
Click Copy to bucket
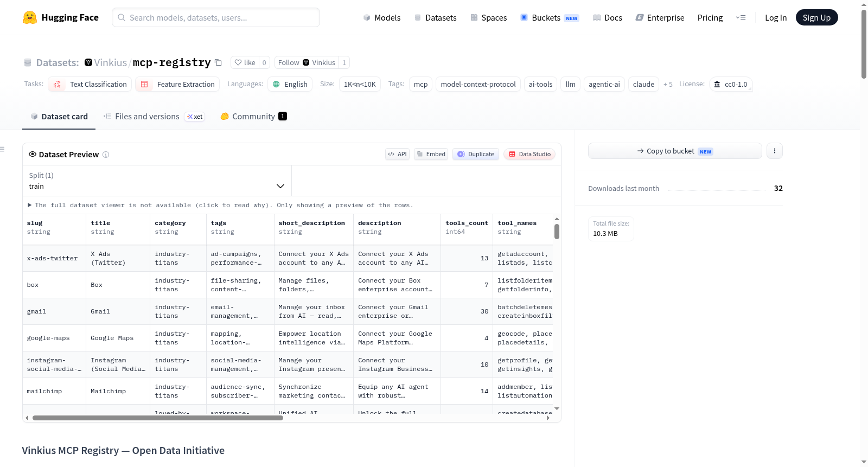675,151
